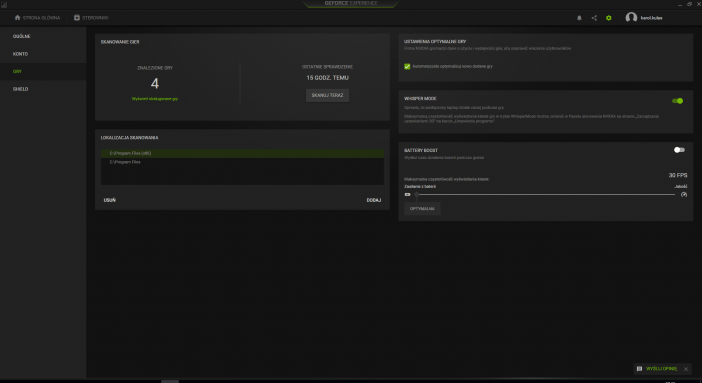
Task: Turn off the Whisper Mode switch
Action: pyautogui.click(x=678, y=101)
